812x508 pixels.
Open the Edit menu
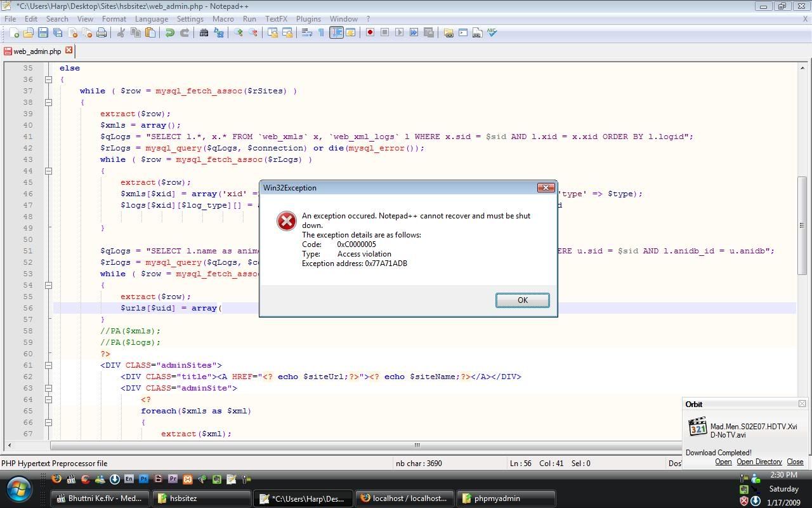pos(31,19)
